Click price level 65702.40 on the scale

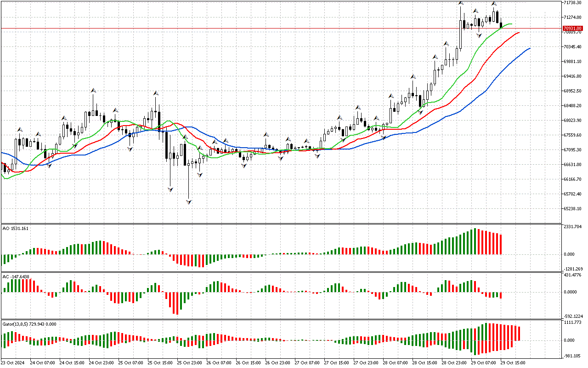coord(573,194)
